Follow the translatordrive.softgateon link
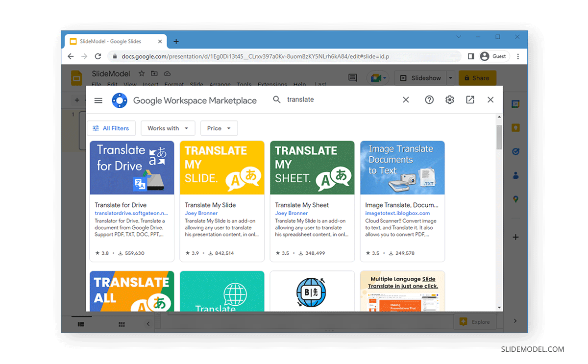Screen dimensions: 588x364 [131, 213]
